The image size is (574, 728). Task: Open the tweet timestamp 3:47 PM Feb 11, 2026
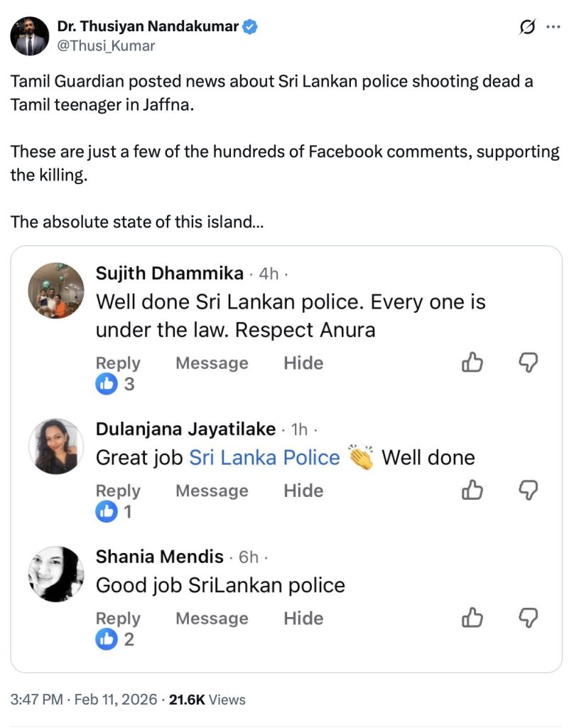point(84,700)
